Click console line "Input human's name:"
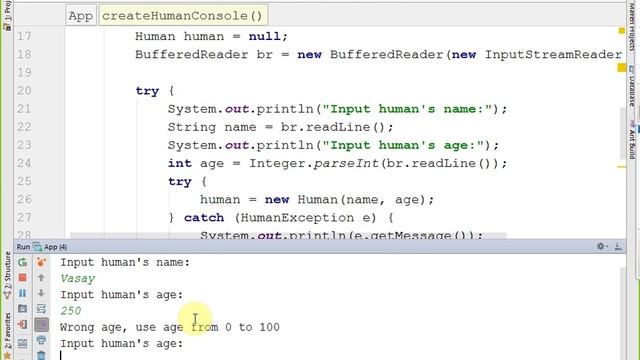This screenshot has width=640, height=360. (125, 262)
